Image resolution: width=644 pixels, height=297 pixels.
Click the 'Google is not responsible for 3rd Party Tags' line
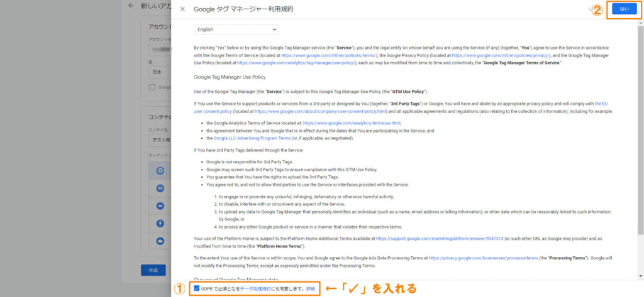click(x=249, y=162)
